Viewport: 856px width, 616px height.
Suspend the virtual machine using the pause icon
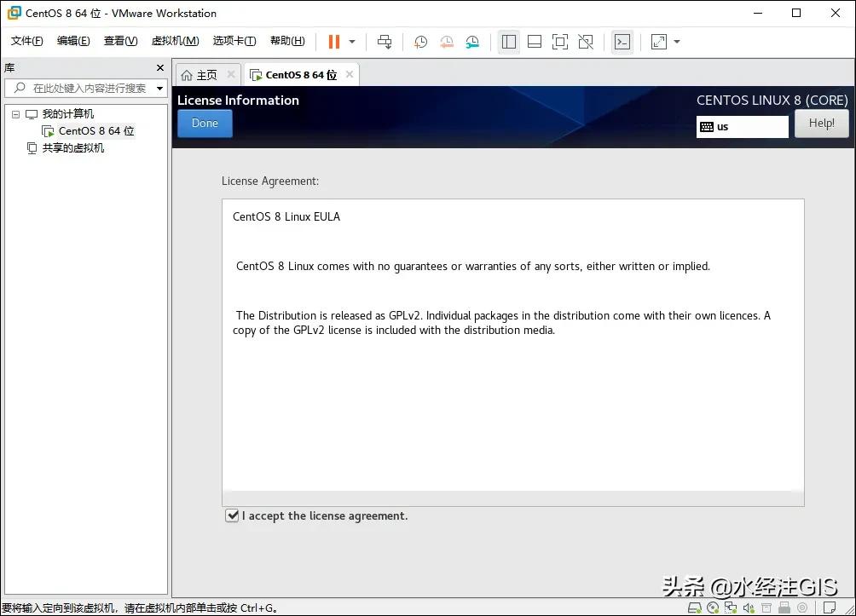pyautogui.click(x=333, y=41)
